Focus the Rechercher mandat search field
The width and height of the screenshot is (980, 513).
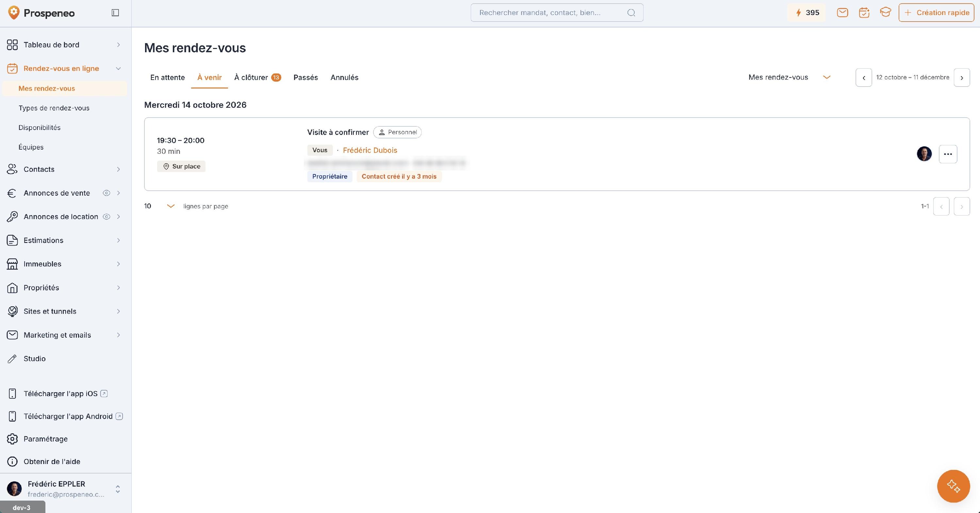click(557, 12)
